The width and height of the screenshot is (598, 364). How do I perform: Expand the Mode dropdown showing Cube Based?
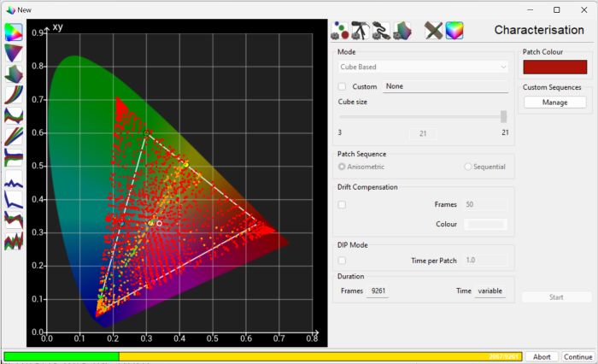point(423,67)
